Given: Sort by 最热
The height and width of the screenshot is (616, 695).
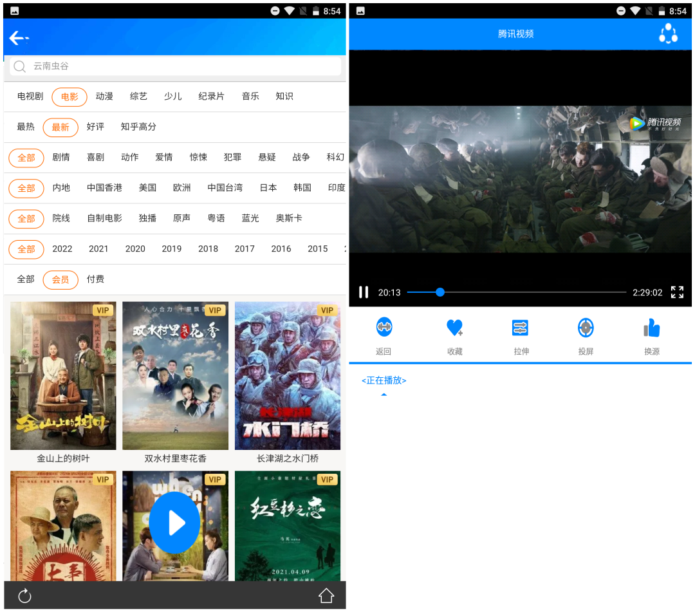Looking at the screenshot, I should 26,127.
